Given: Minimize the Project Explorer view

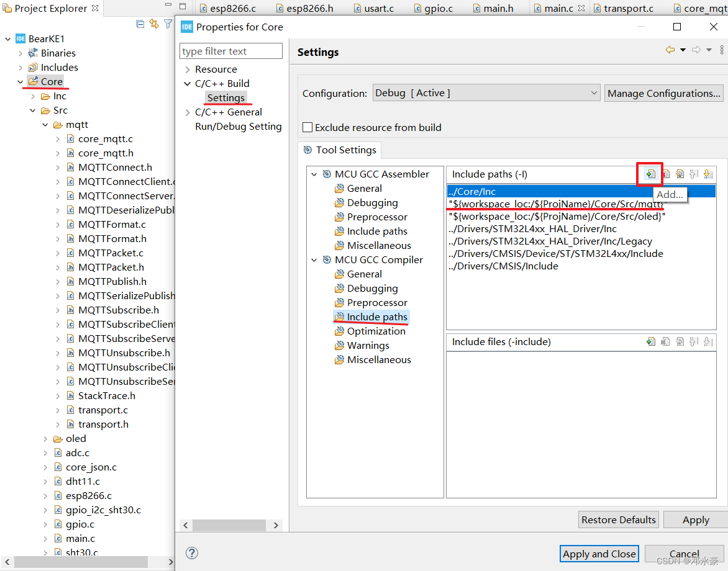Looking at the screenshot, I should [168, 5].
